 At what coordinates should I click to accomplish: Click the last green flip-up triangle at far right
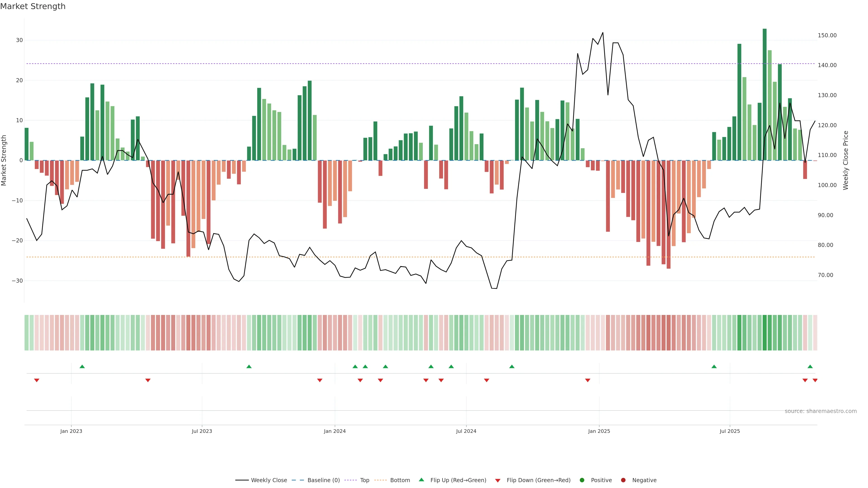click(x=810, y=366)
